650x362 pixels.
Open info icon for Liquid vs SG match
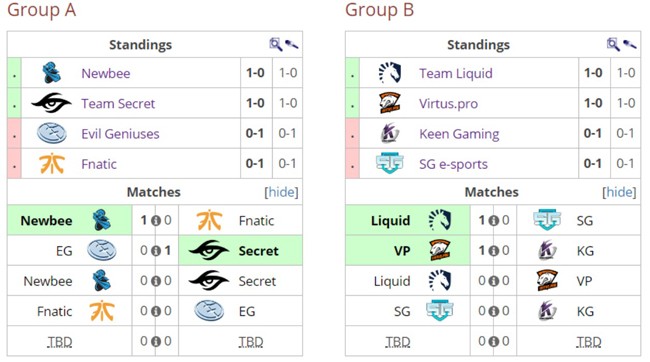point(494,221)
